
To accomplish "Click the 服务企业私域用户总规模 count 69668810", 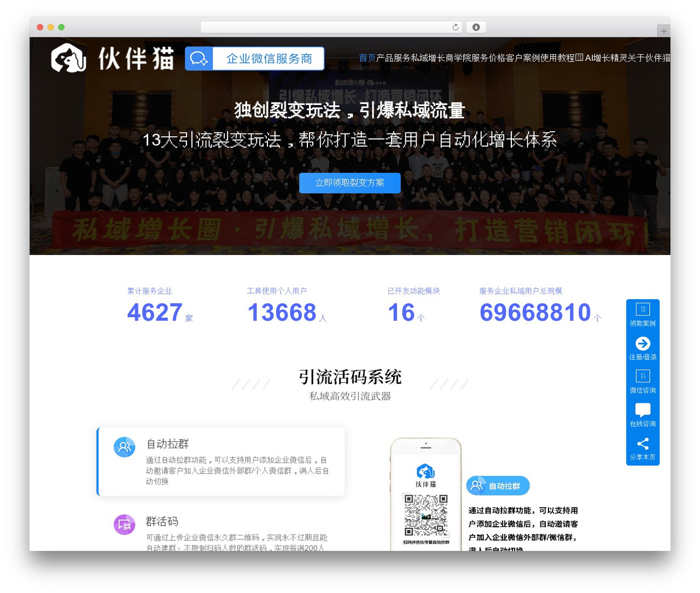I will tap(535, 312).
